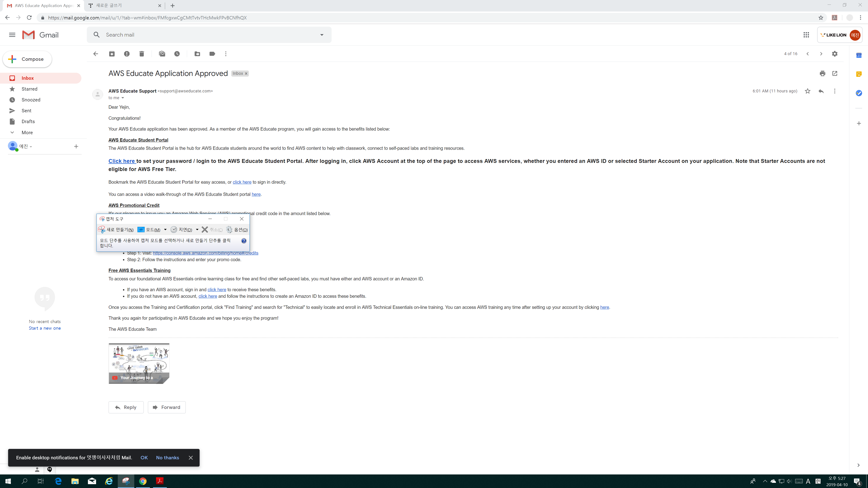Viewport: 868px width, 488px height.
Task: Report spam with exclamation icon
Action: coord(127,54)
